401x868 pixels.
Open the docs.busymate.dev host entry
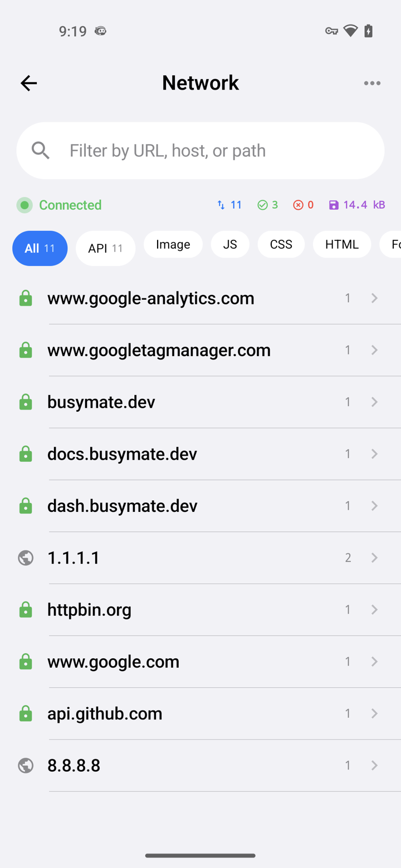pos(200,454)
